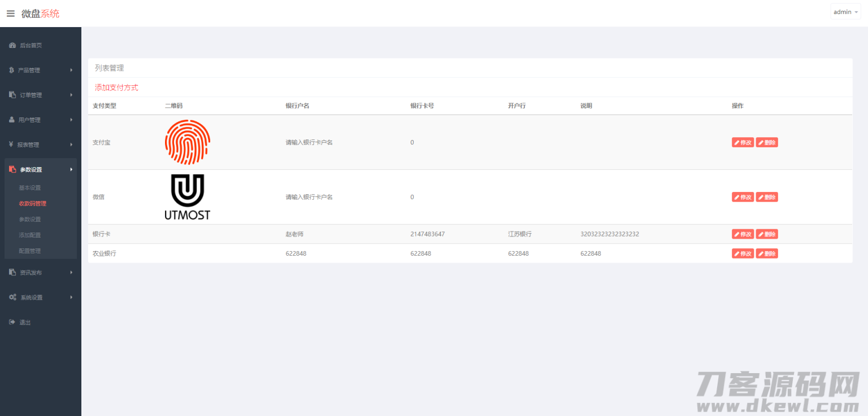Click the yen icon beside 报表管理

pyautogui.click(x=11, y=144)
